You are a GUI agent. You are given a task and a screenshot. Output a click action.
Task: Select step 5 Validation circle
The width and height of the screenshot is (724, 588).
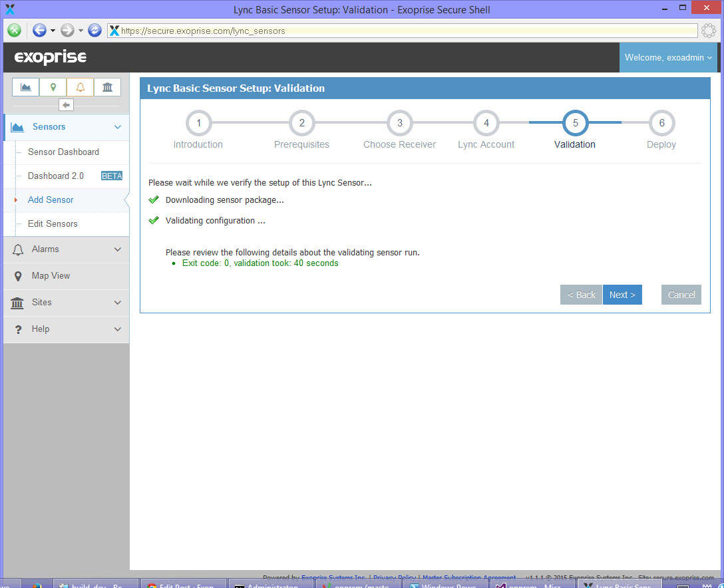[576, 123]
